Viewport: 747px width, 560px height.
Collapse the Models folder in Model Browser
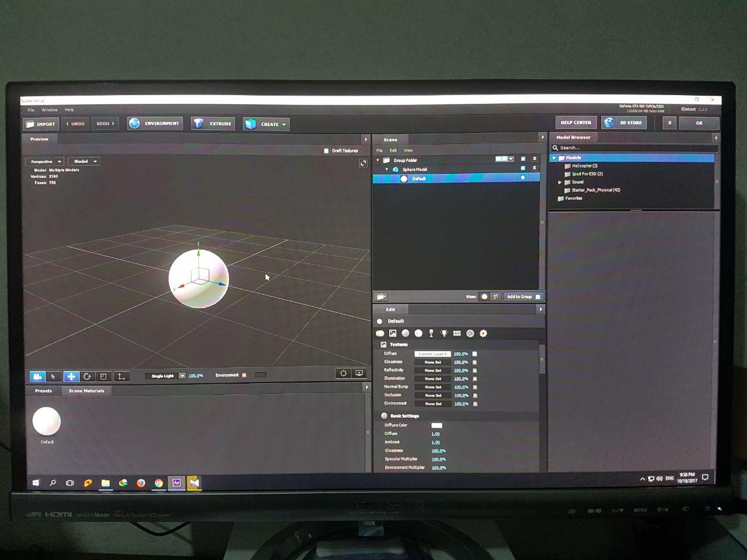click(554, 158)
